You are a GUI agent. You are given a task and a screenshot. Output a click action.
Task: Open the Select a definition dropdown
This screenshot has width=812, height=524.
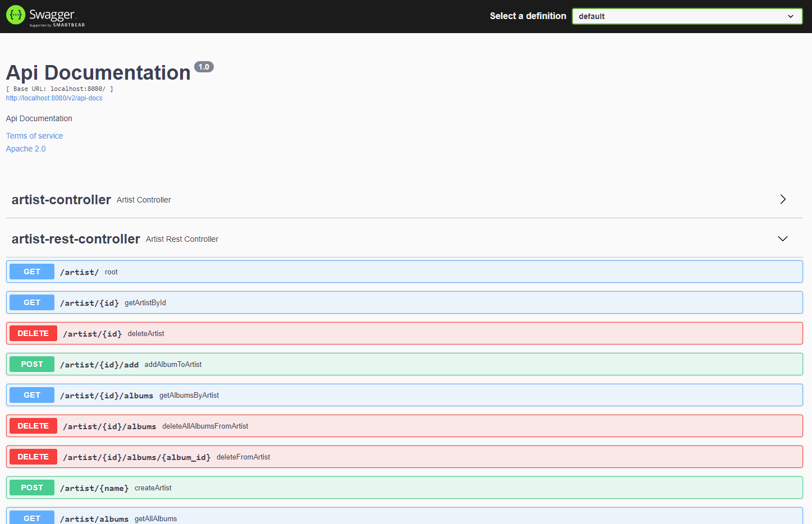pyautogui.click(x=687, y=16)
